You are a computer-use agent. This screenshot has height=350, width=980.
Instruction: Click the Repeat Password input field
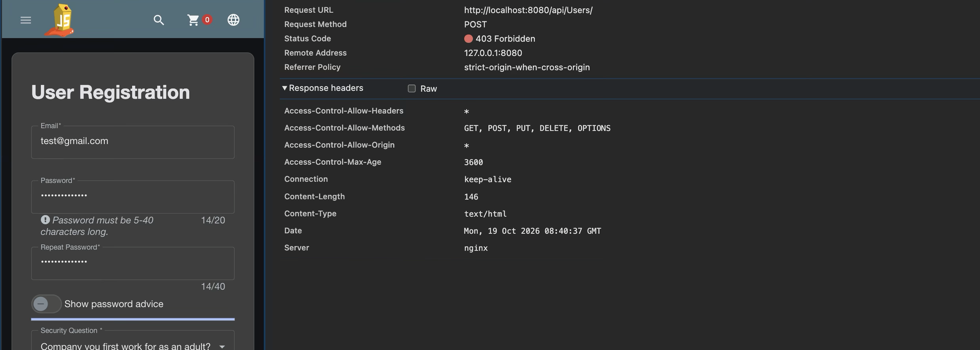click(x=133, y=263)
